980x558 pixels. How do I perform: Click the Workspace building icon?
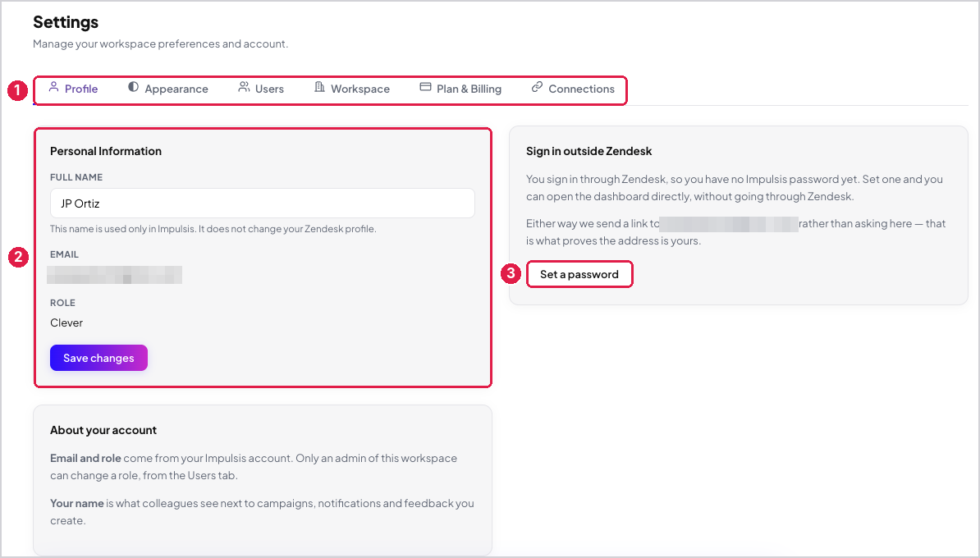pyautogui.click(x=319, y=87)
